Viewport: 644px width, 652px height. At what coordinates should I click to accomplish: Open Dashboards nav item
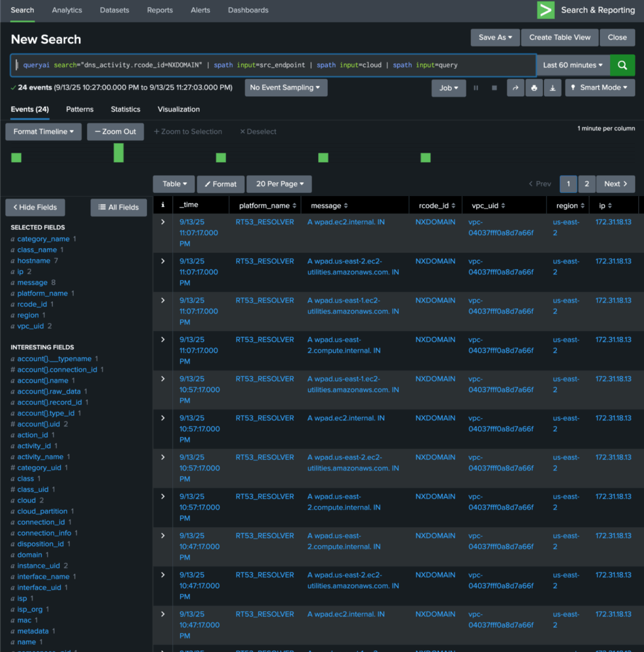pos(248,10)
